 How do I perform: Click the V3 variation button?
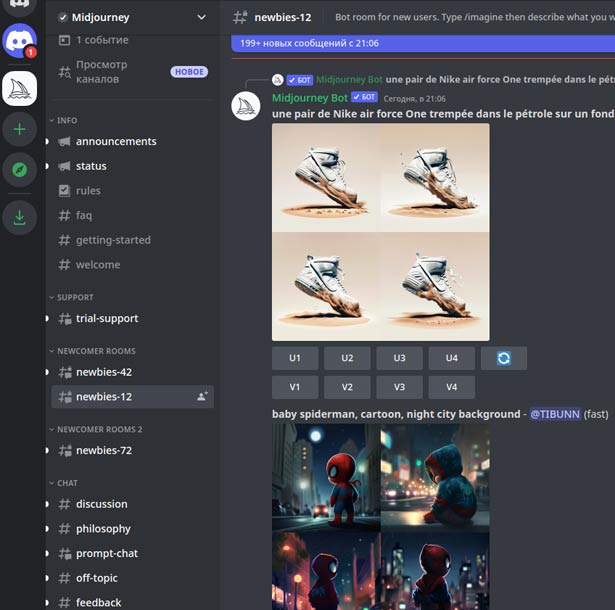click(x=399, y=387)
